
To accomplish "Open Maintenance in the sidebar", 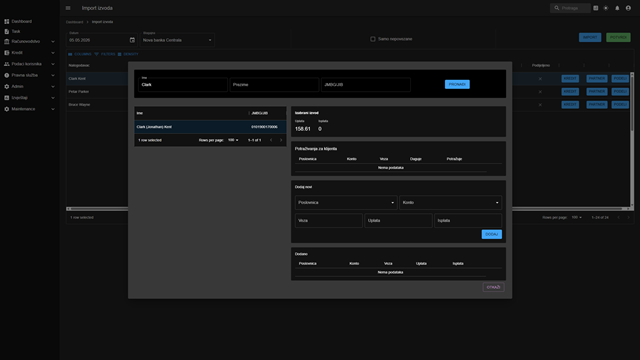I will [29, 109].
